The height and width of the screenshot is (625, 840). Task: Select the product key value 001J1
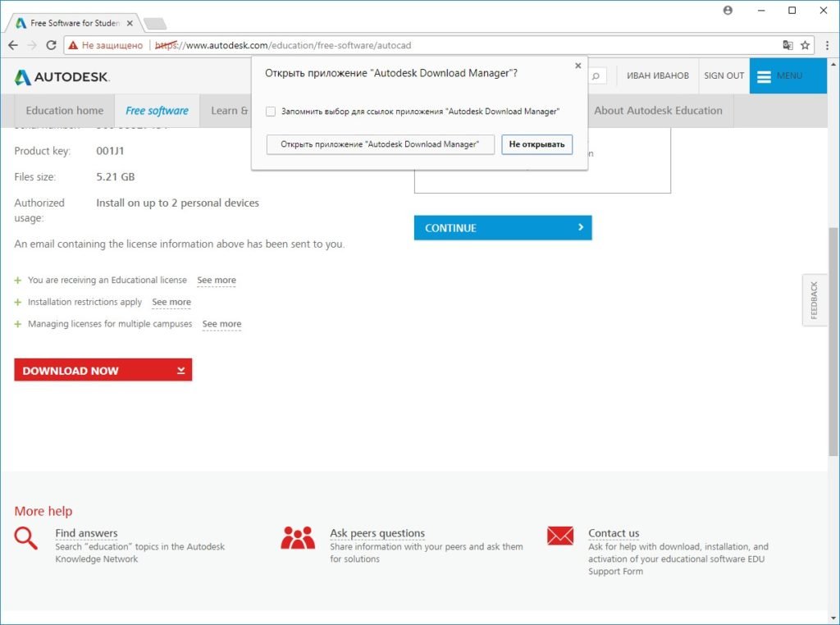tap(110, 151)
